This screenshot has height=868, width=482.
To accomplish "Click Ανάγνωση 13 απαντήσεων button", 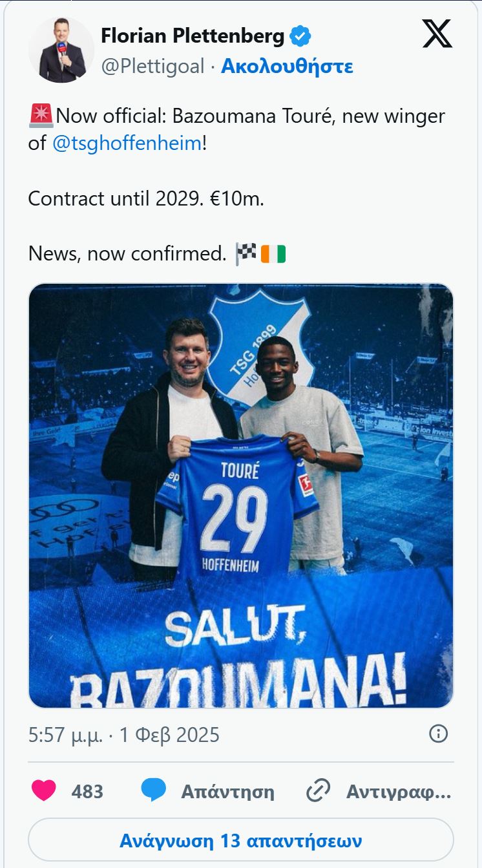I will click(x=241, y=841).
